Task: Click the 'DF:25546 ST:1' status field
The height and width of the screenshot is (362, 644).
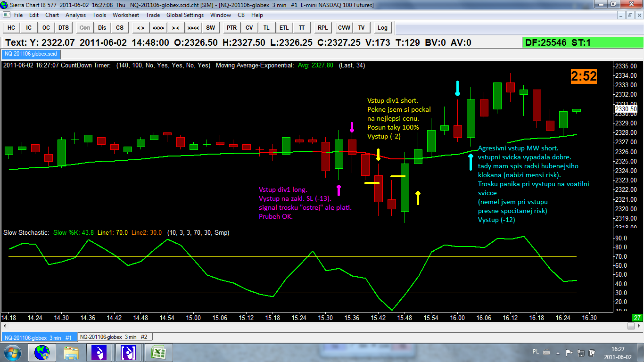Action: [x=583, y=43]
